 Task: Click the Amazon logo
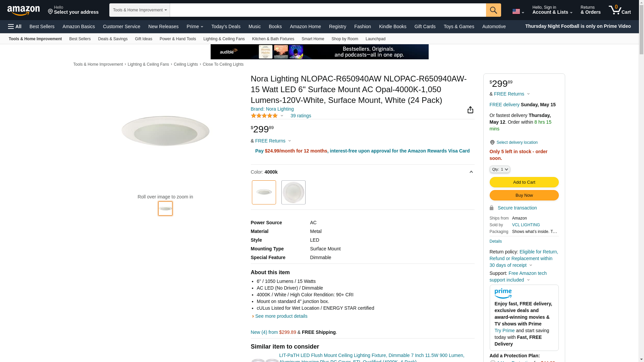tap(23, 10)
